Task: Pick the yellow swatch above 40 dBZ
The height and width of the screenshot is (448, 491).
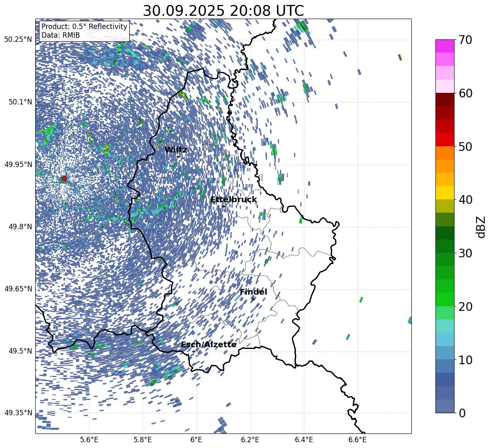Action: tap(445, 193)
